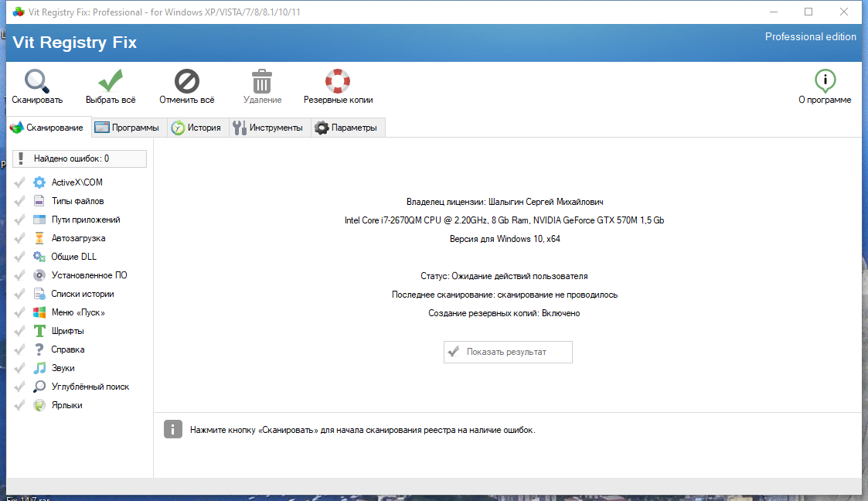Screen dimensions: 868x501
Task: Toggle the Углублённый поиск checkmark
Action: pyautogui.click(x=19, y=387)
